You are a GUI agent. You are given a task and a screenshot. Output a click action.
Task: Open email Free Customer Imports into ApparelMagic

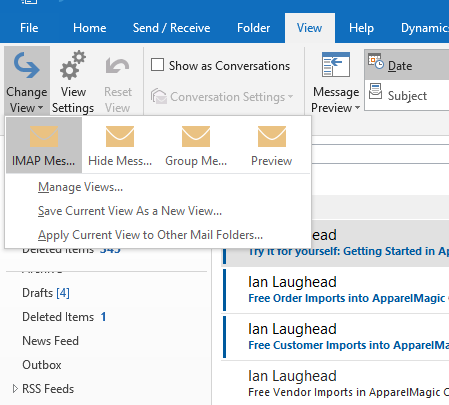335,337
